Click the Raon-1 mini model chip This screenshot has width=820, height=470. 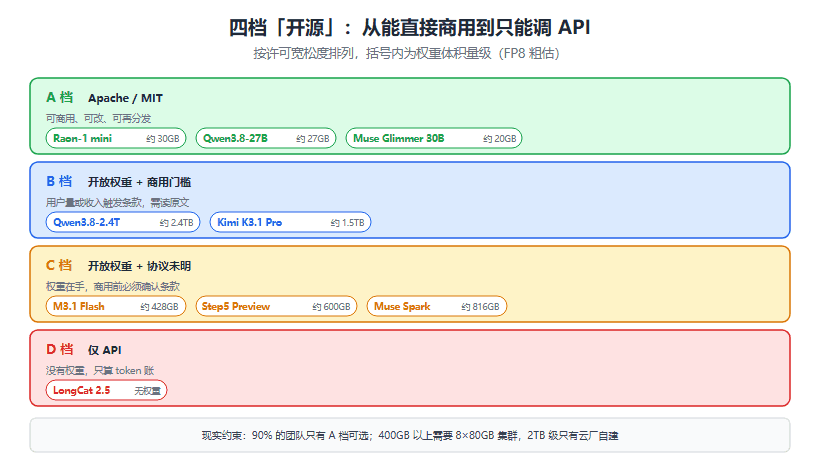tap(116, 139)
